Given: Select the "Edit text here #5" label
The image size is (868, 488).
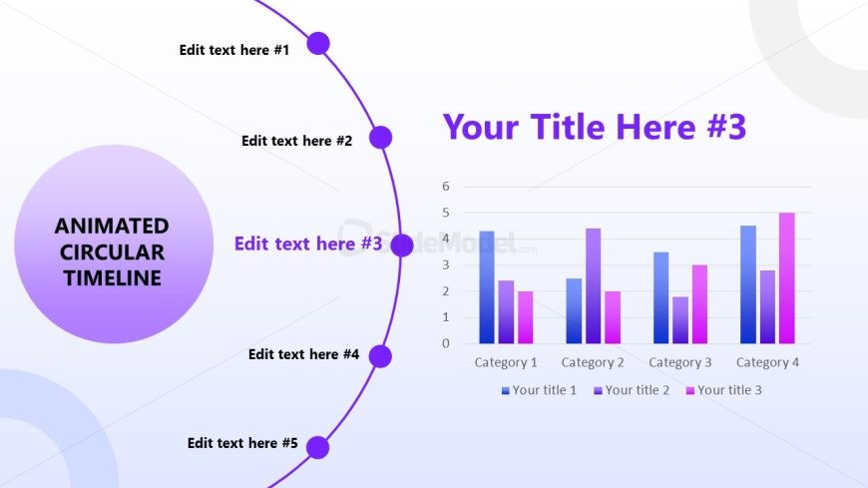Looking at the screenshot, I should click(x=242, y=443).
